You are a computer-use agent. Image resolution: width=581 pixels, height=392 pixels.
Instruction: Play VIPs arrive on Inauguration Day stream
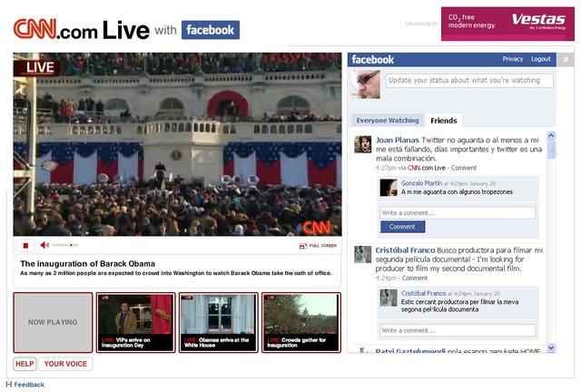[136, 322]
